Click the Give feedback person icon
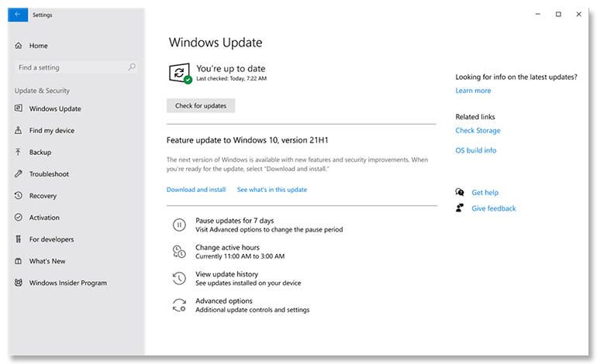 [460, 208]
